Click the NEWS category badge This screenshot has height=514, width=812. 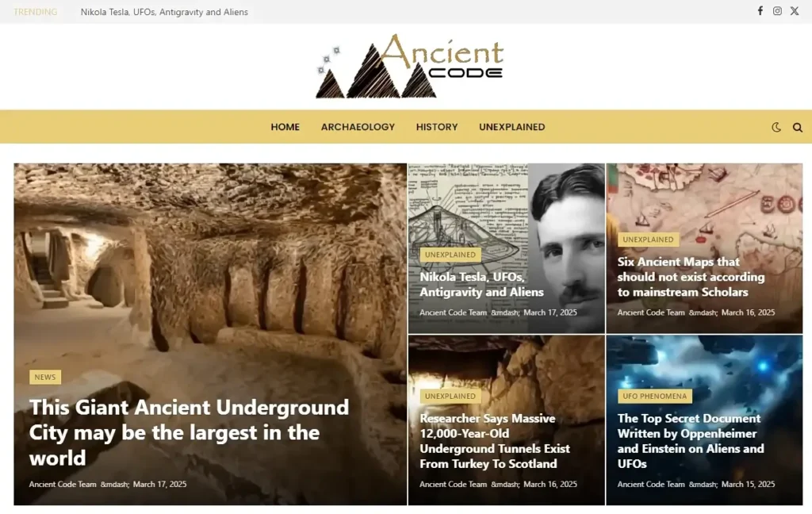[x=45, y=377]
